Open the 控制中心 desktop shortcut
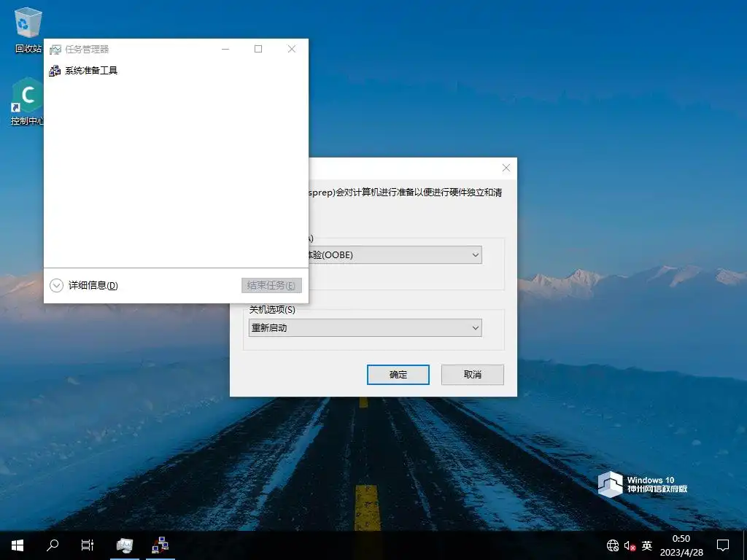Screen dimensions: 747x560 pos(27,101)
